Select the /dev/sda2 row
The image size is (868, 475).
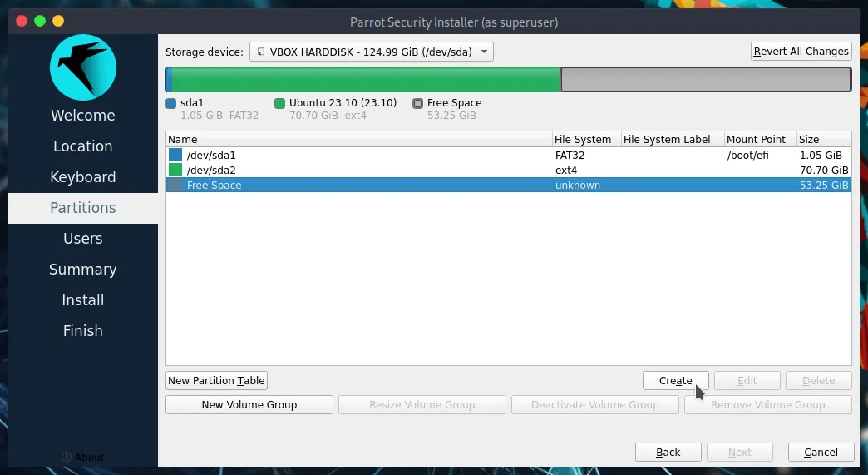pyautogui.click(x=508, y=170)
